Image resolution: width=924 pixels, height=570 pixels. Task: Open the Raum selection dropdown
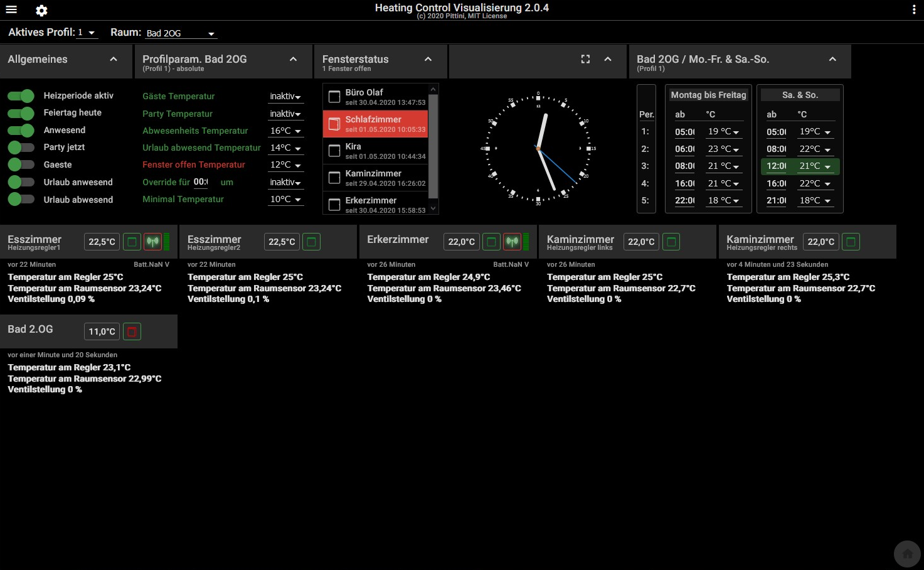(x=181, y=33)
